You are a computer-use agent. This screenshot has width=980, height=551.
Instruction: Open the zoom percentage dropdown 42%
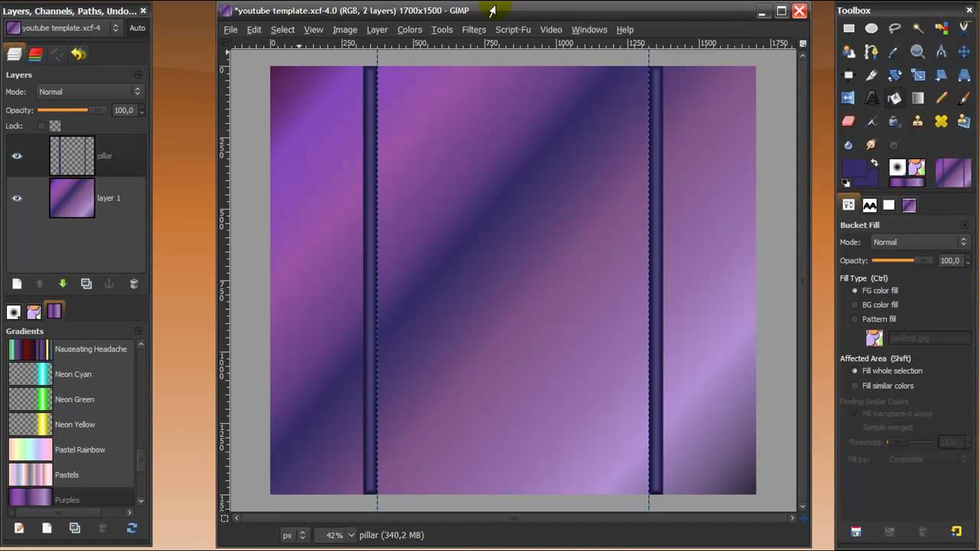click(x=340, y=535)
